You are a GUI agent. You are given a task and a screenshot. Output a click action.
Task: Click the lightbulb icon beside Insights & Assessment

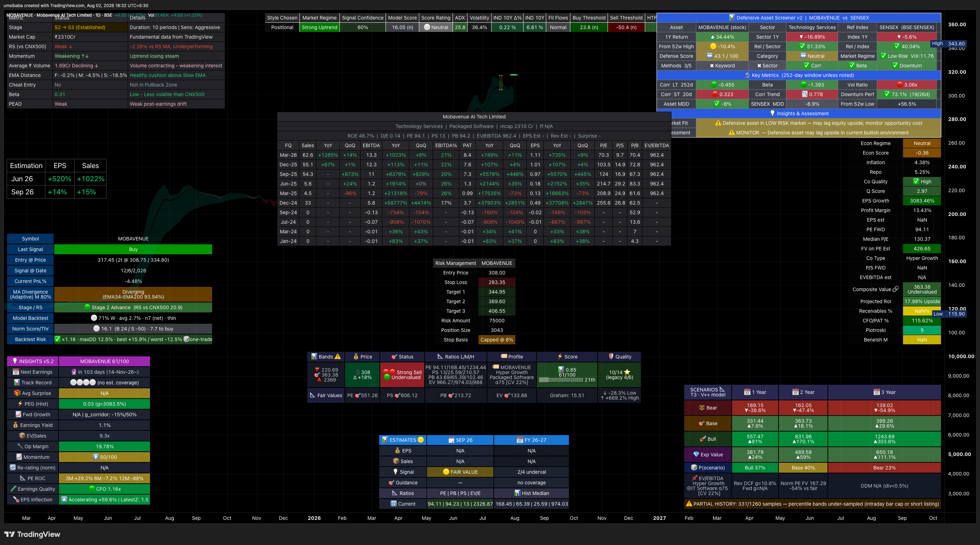coord(772,113)
